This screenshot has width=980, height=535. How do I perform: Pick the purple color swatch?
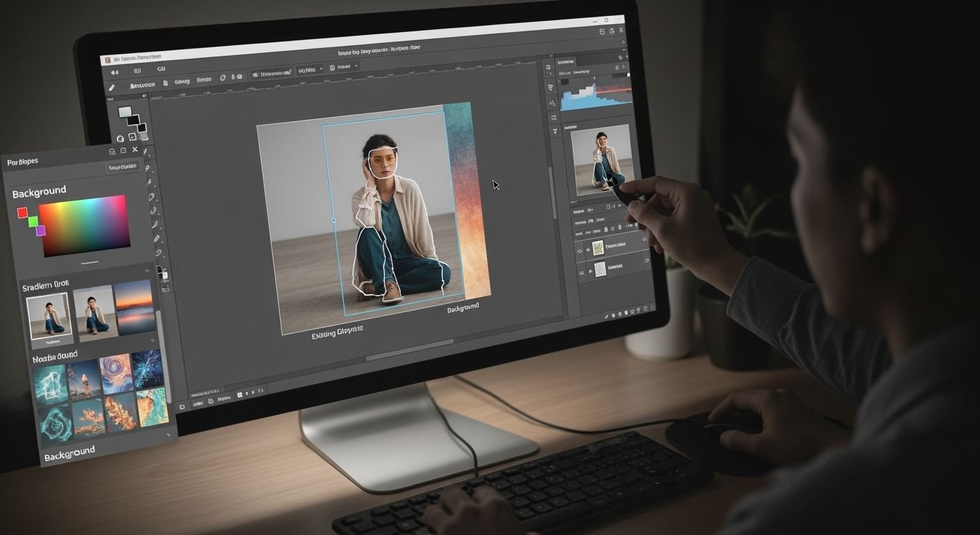(40, 231)
